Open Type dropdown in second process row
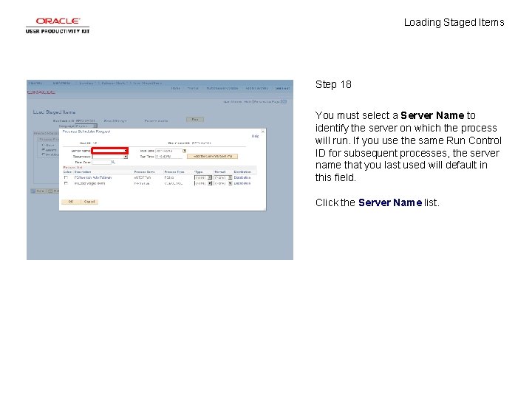The image size is (532, 399). [203, 183]
